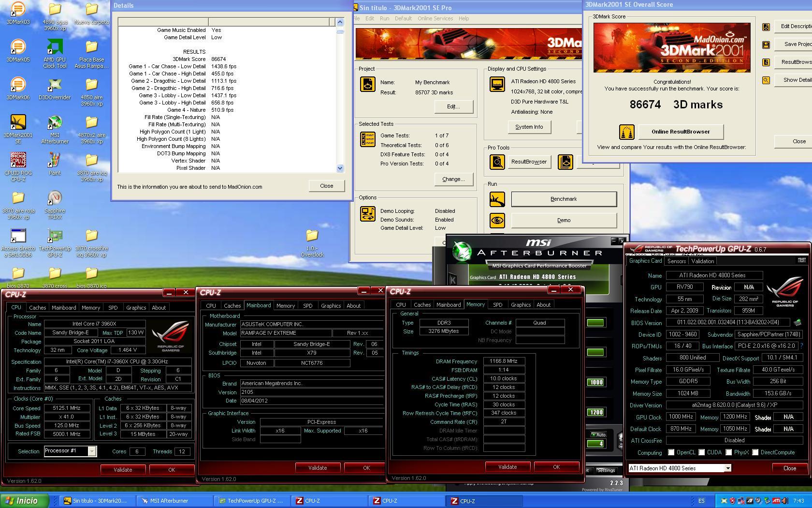Click the project icon in 3DMark
Image resolution: width=812 pixels, height=508 pixels.
368,85
